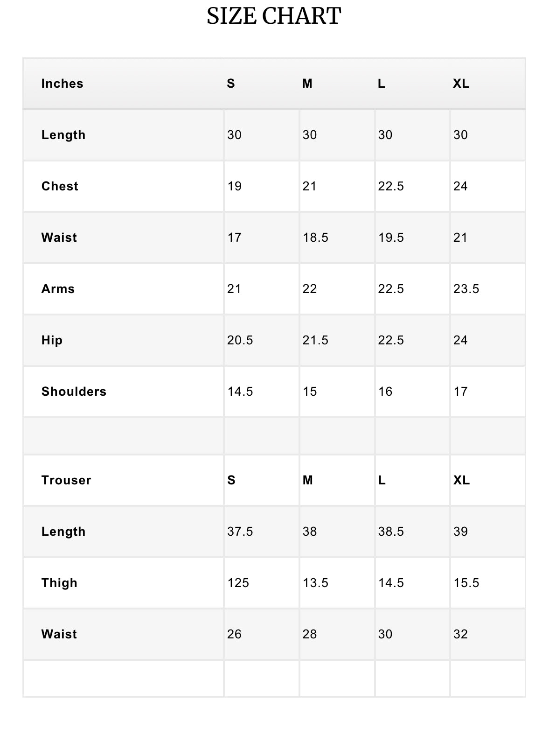
Task: Select Waist size M value 18.5
Action: [315, 238]
